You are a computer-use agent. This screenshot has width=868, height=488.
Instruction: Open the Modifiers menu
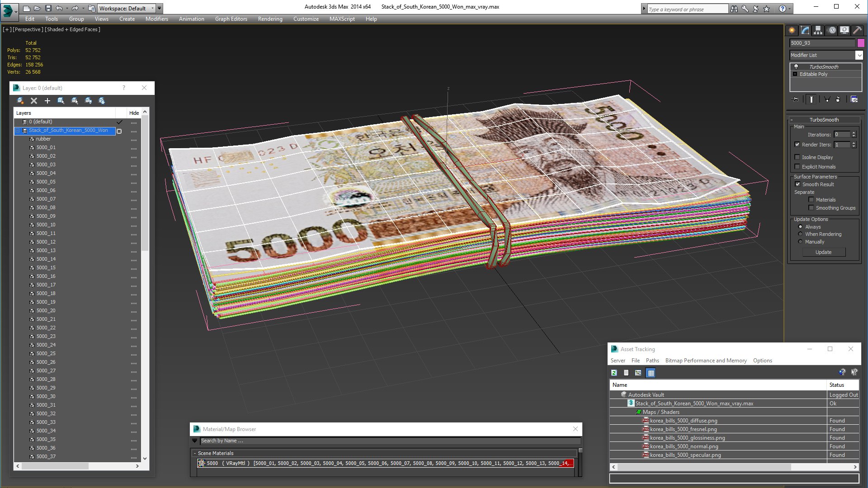(x=156, y=19)
